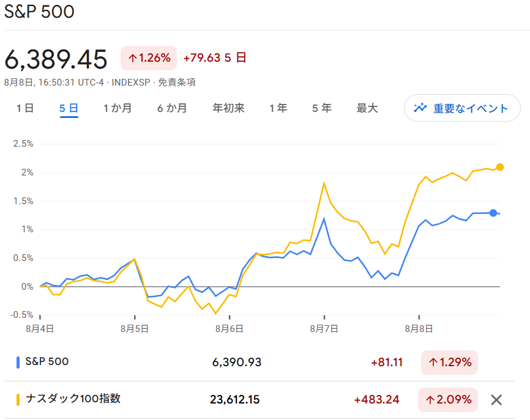Click the ナスダック100指数 row name
Image resolution: width=530 pixels, height=420 pixels.
pyautogui.click(x=73, y=399)
